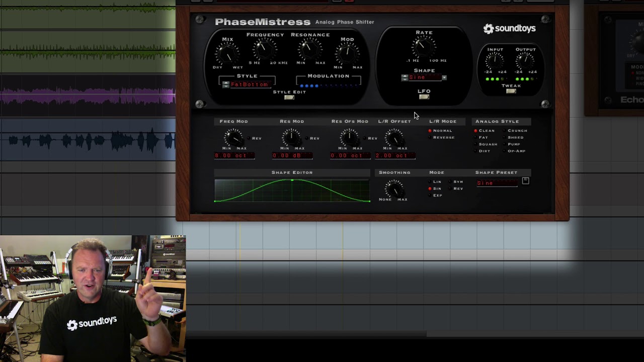Image resolution: width=644 pixels, height=362 pixels.
Task: Click the save Shape Preset disk icon
Action: click(525, 181)
